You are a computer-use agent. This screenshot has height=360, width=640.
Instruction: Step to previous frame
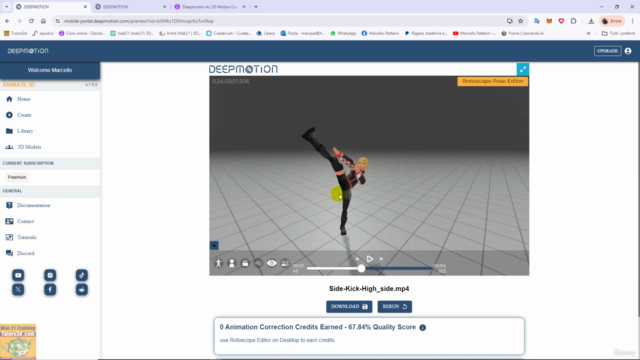[x=358, y=259]
